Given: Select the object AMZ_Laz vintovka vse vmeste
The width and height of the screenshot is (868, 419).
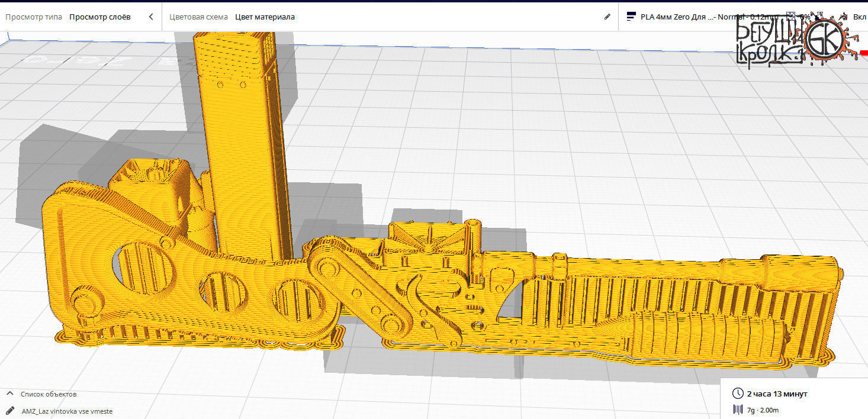Looking at the screenshot, I should pos(67,410).
